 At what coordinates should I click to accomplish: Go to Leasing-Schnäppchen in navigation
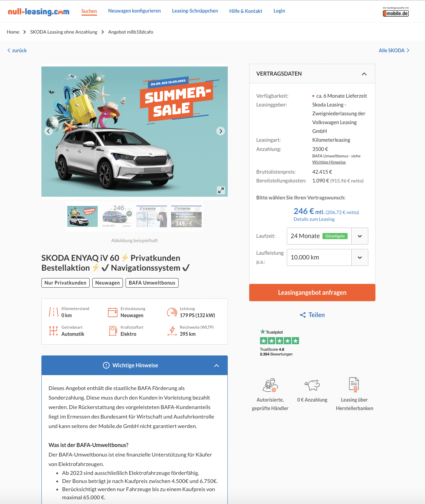point(195,11)
